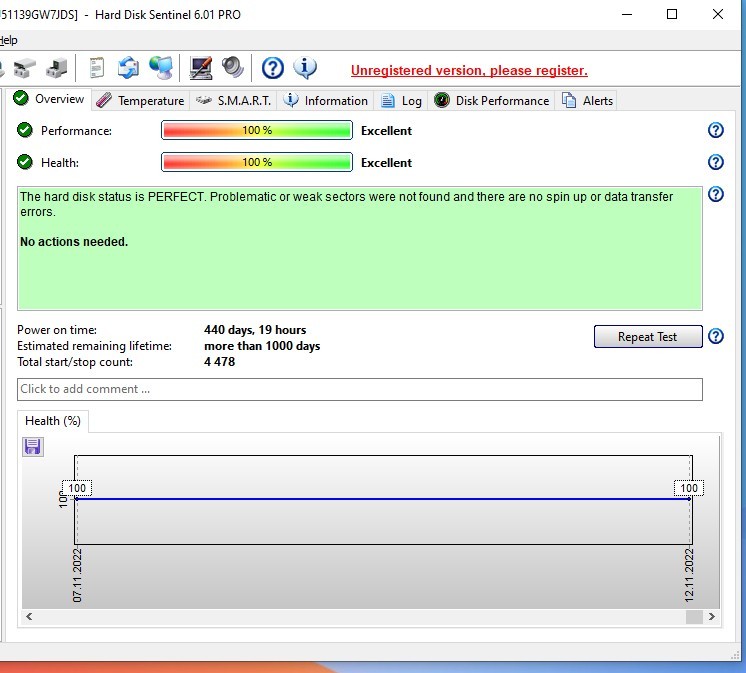
Task: Click the speaker sound toolbar icon
Action: pyautogui.click(x=233, y=67)
